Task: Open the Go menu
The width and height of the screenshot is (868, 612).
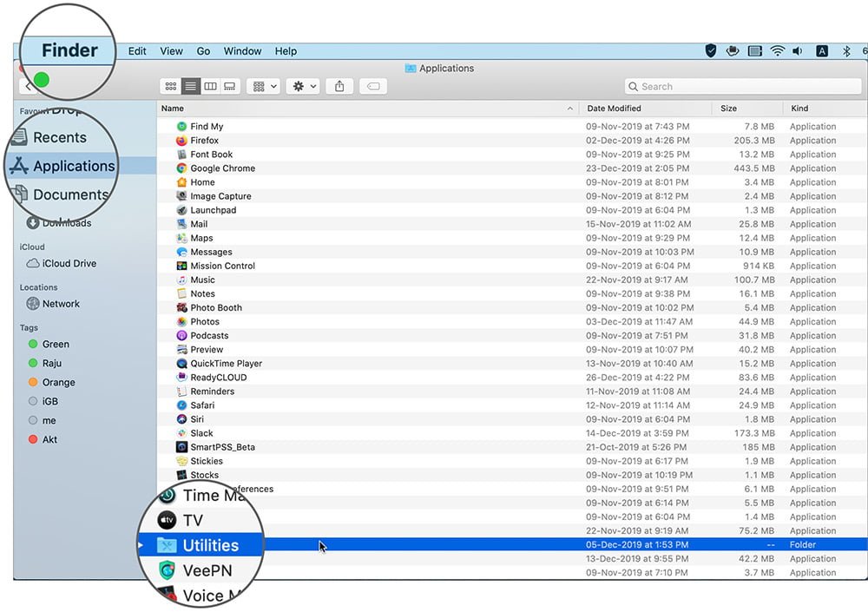Action: 203,51
